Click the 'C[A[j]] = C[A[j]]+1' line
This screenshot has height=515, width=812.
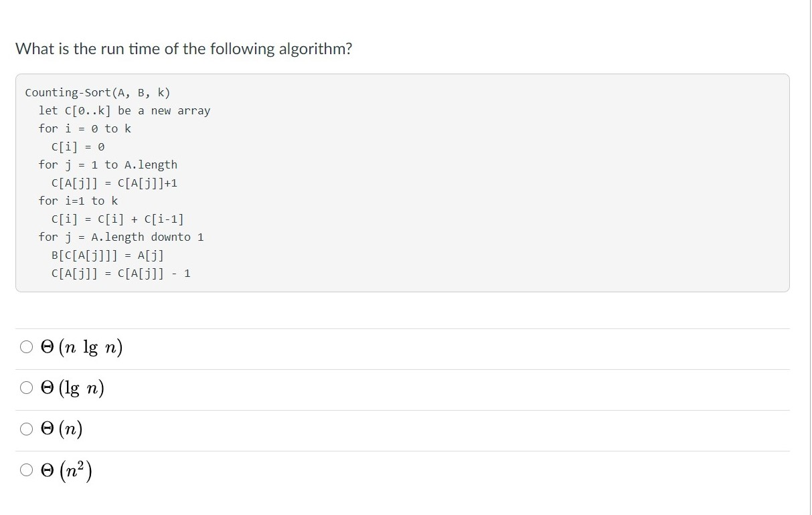114,183
